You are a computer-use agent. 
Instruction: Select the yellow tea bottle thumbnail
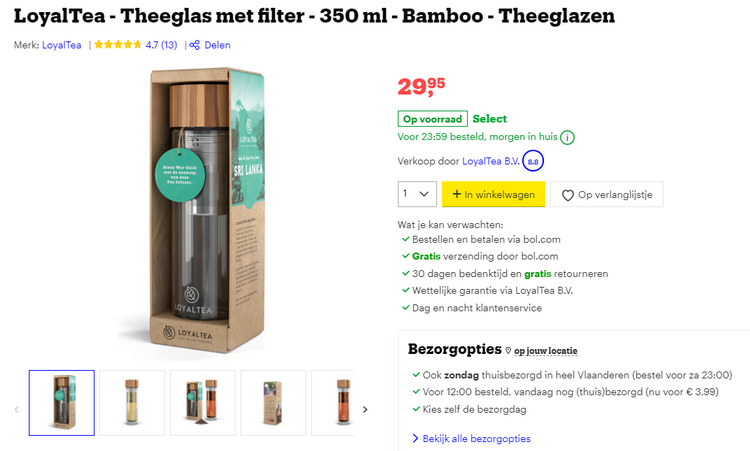pos(132,403)
